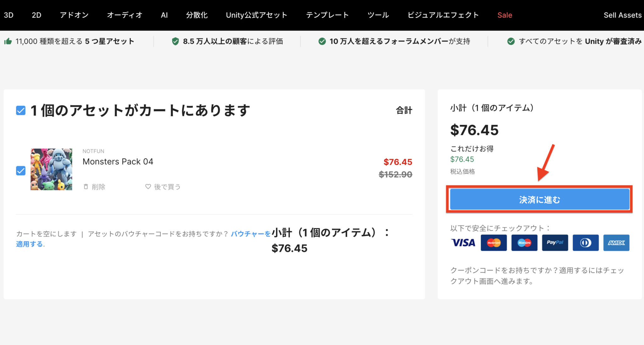Click the green shield icon near 8.5万人以上の顧客

coord(175,41)
